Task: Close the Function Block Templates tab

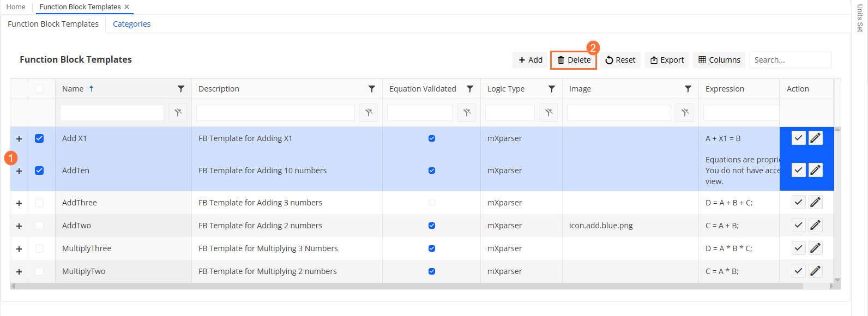Action: pyautogui.click(x=127, y=7)
